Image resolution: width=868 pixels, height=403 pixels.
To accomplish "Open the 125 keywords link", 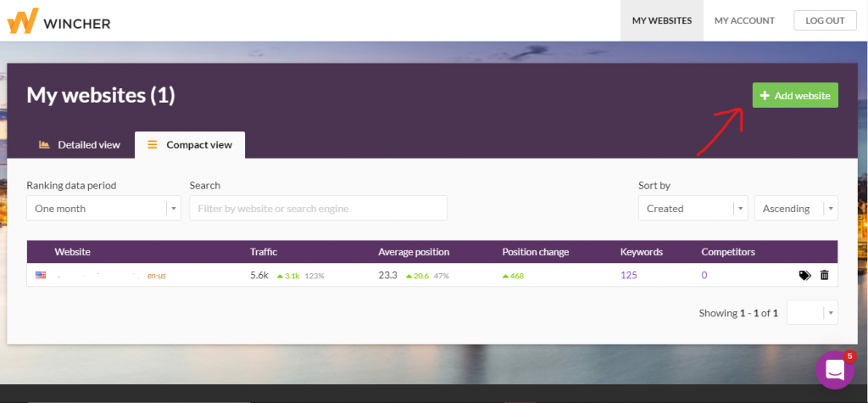I will click(628, 275).
